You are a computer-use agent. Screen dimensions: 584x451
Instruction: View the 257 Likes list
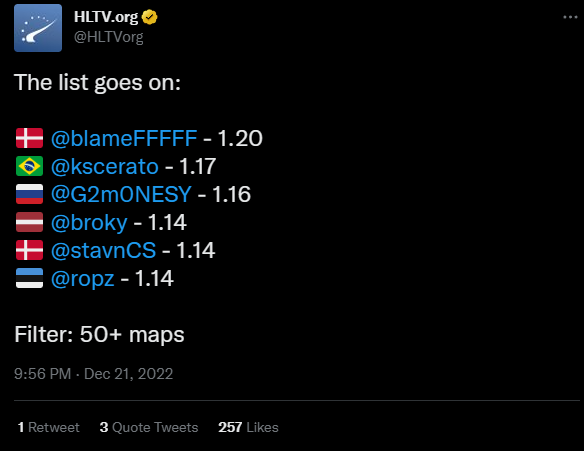[x=248, y=427]
